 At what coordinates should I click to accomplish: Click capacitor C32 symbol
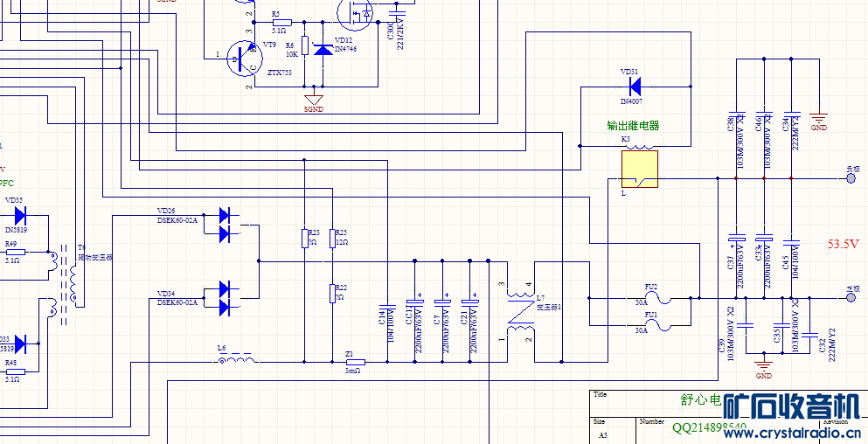809,335
